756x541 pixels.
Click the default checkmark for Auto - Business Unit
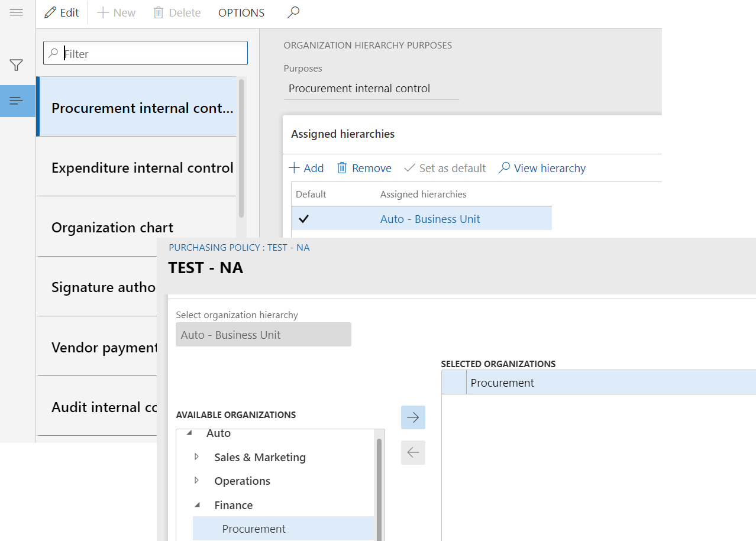(x=304, y=219)
